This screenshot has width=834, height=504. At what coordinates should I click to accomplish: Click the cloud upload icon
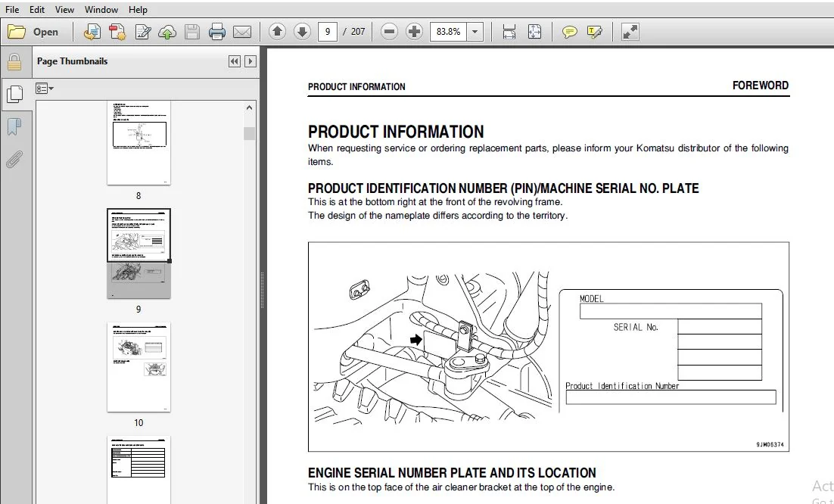pos(167,32)
